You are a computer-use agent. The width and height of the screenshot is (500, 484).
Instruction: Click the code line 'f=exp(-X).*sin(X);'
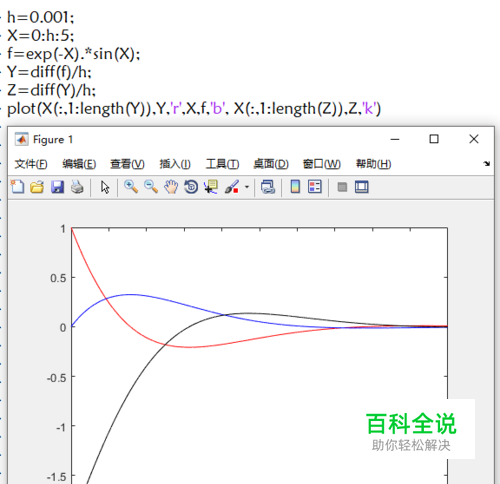[74, 54]
